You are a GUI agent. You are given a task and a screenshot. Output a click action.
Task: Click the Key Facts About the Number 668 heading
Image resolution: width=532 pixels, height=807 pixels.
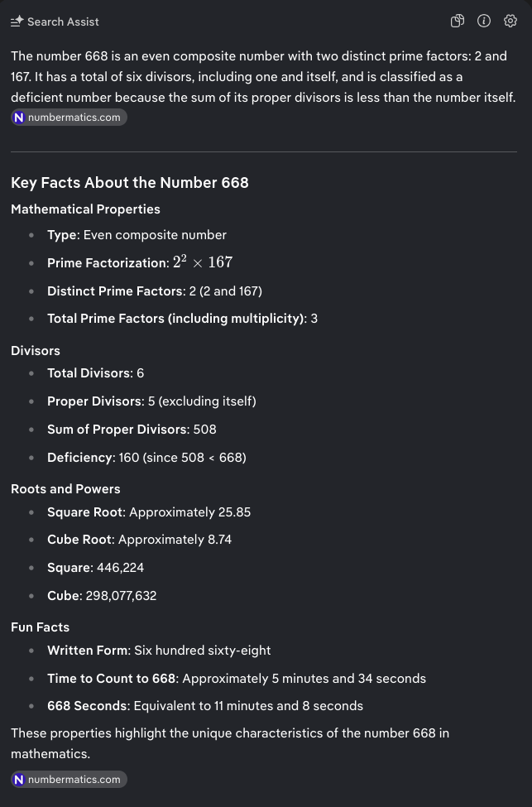[x=130, y=183]
